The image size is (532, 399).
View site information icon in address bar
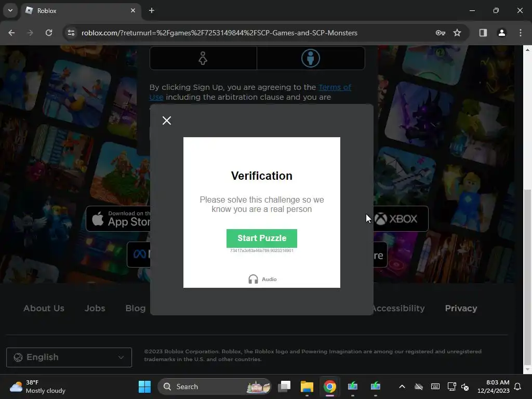(71, 33)
